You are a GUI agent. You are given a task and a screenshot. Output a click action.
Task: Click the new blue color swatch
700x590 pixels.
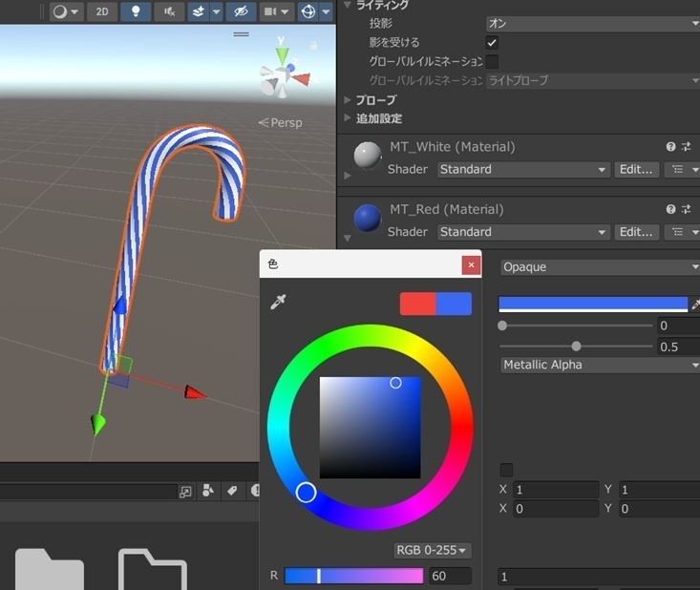454,304
